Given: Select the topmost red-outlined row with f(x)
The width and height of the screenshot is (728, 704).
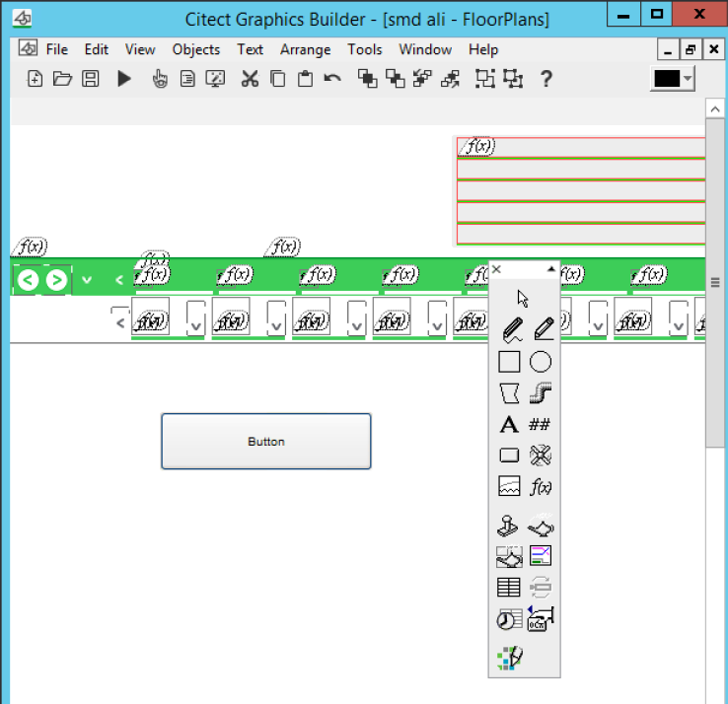Looking at the screenshot, I should [x=581, y=147].
